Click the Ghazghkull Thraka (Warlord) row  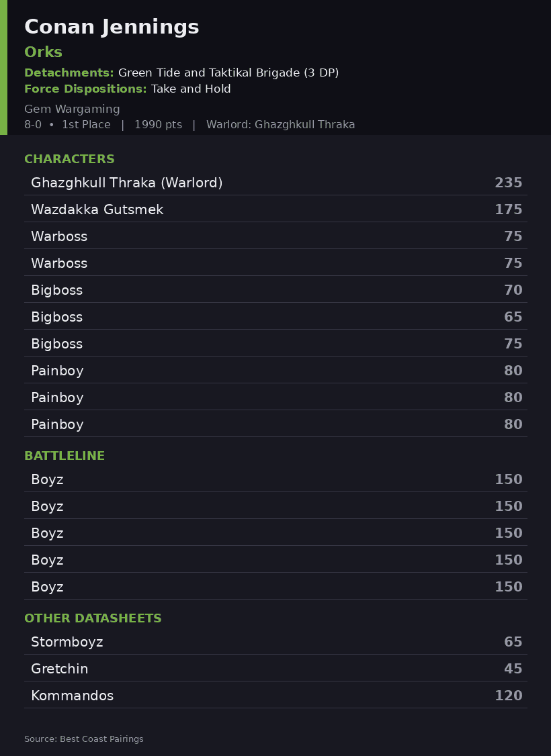point(275,182)
